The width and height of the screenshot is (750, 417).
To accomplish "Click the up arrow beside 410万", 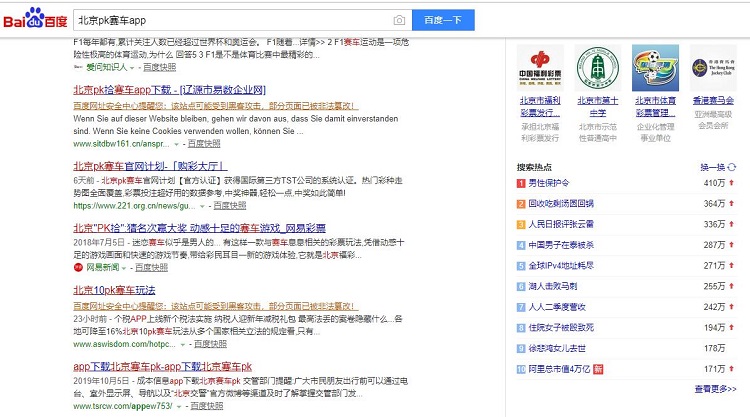I will [x=731, y=183].
